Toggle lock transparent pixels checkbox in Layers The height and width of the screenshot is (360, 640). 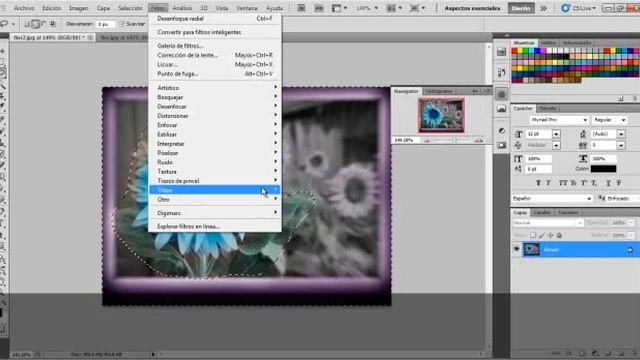[x=533, y=236]
